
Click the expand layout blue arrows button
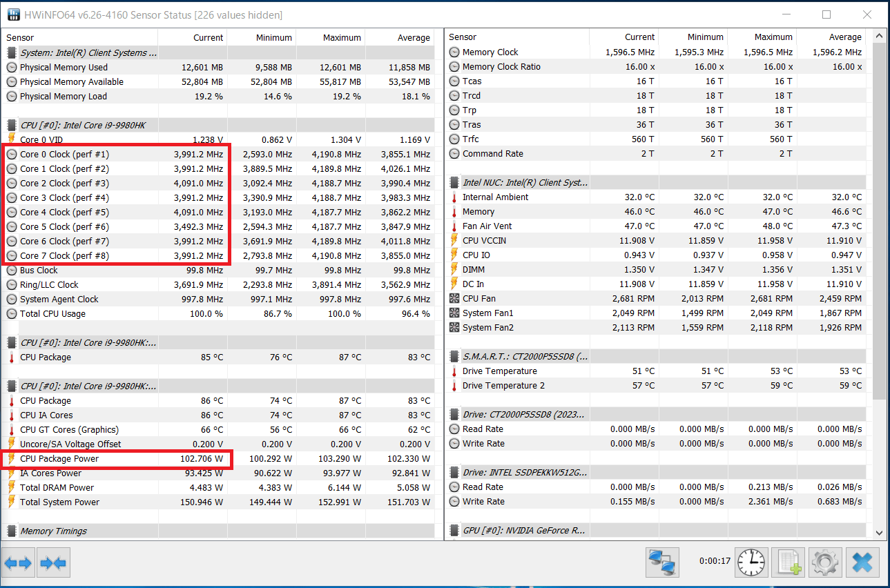19,564
